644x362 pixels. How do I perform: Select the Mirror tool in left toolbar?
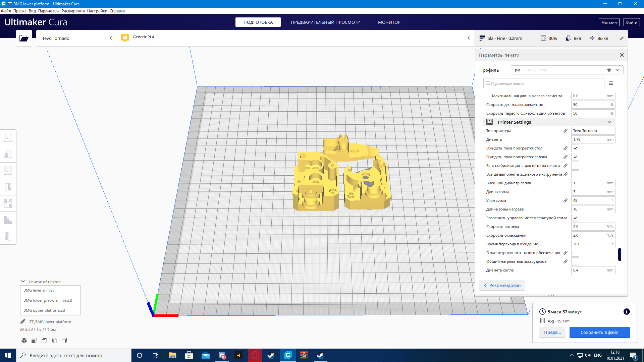coord(8,187)
